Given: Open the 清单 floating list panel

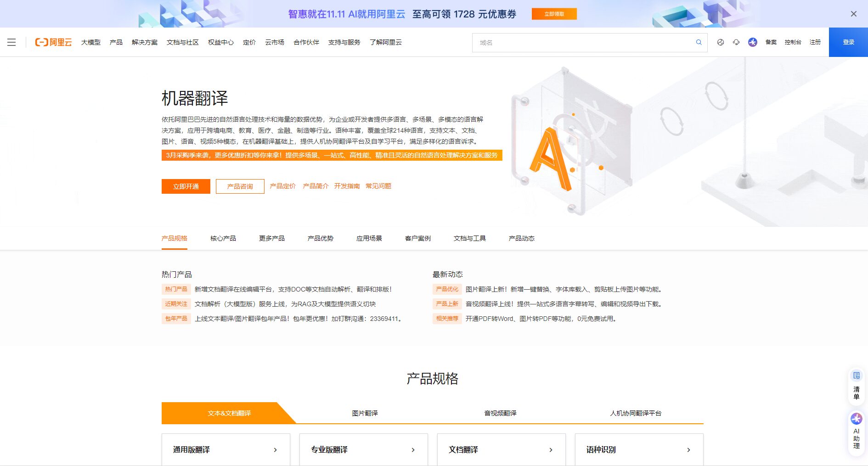Looking at the screenshot, I should tap(856, 386).
